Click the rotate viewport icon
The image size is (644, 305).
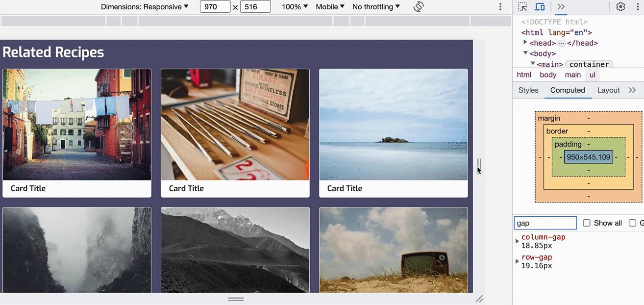tap(419, 7)
